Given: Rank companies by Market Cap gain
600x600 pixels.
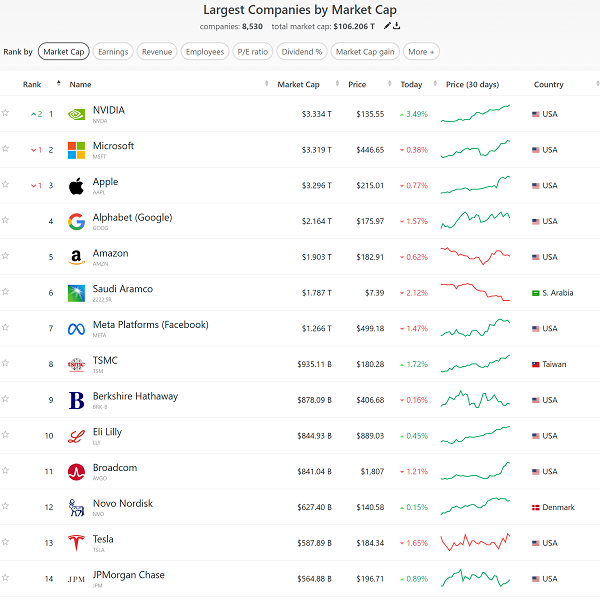Looking at the screenshot, I should tap(365, 52).
